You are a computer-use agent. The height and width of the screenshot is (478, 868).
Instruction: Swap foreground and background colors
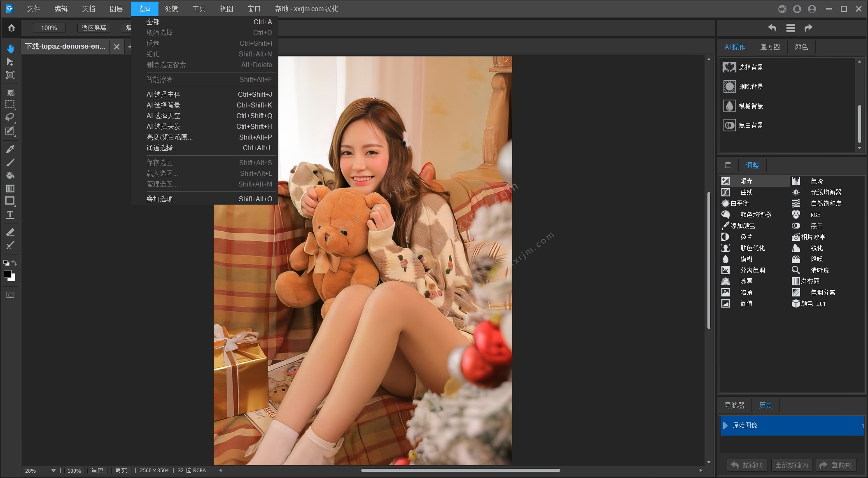[x=14, y=263]
